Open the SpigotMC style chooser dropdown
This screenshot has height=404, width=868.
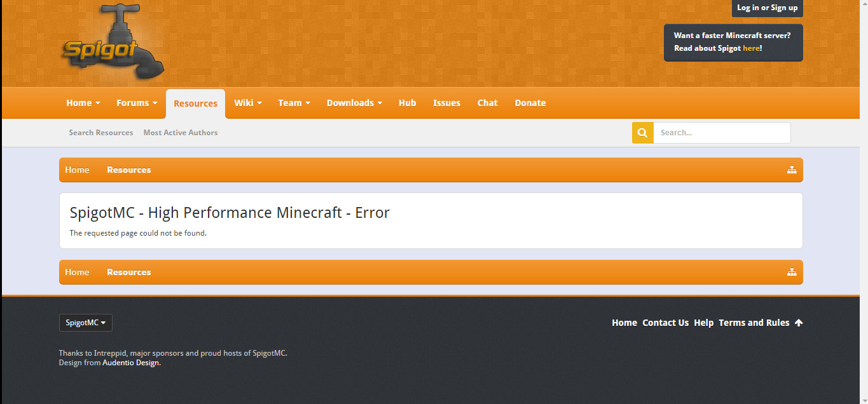(86, 323)
